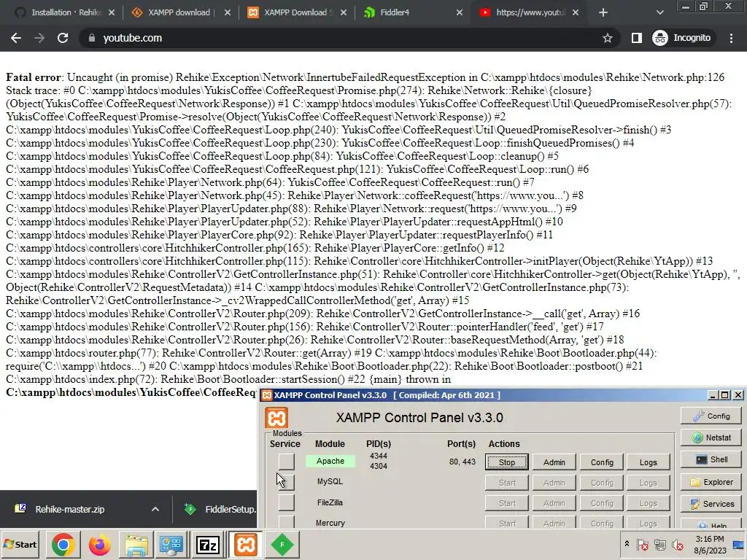
Task: Start the MySQL module
Action: click(507, 483)
